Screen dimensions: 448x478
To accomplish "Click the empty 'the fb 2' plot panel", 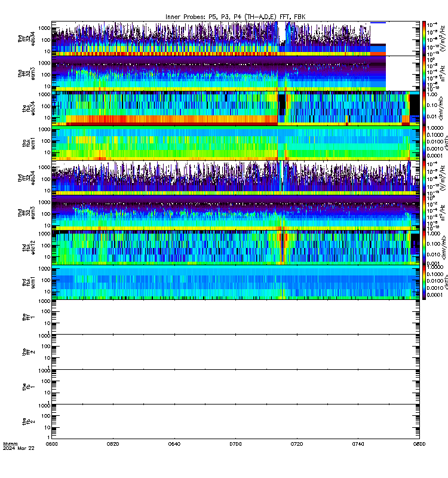I will [x=235, y=421].
